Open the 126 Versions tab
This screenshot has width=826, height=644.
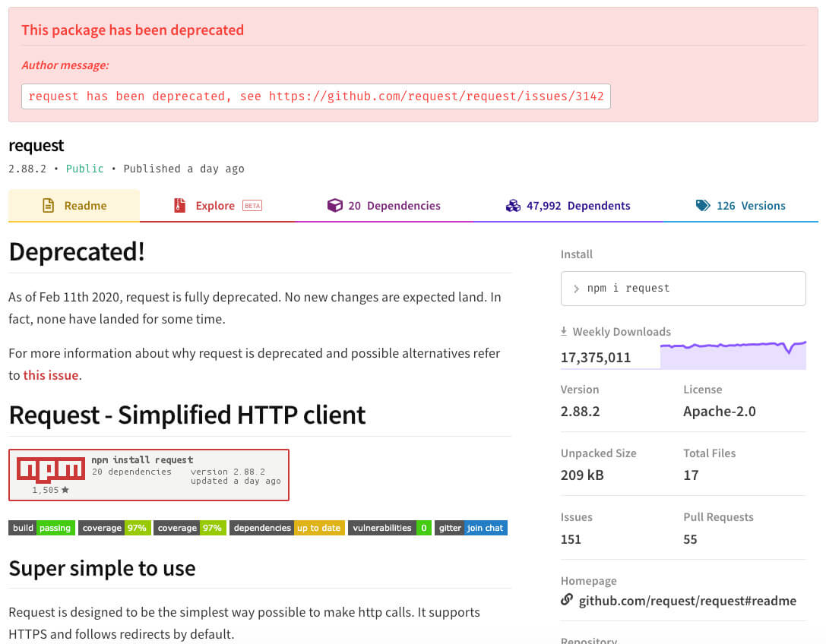click(740, 205)
